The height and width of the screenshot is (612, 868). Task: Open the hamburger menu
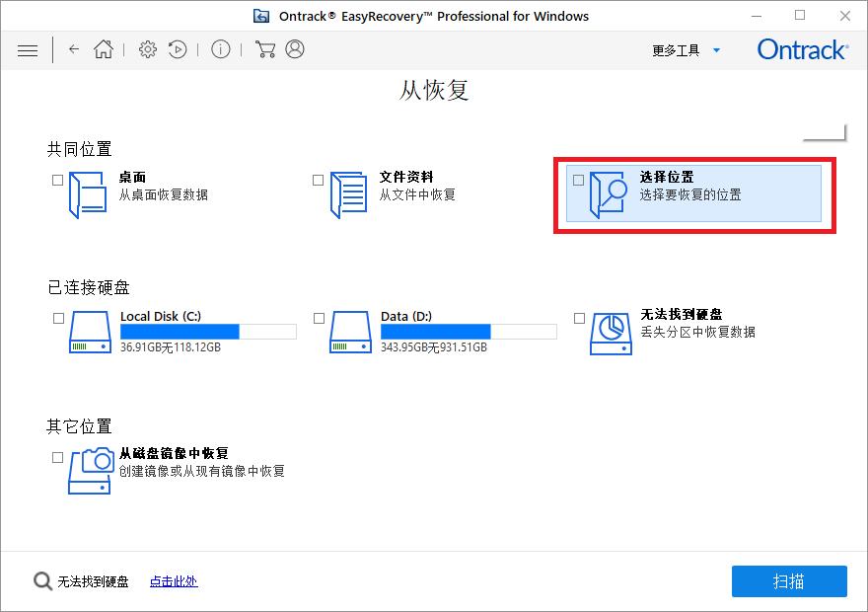[28, 49]
